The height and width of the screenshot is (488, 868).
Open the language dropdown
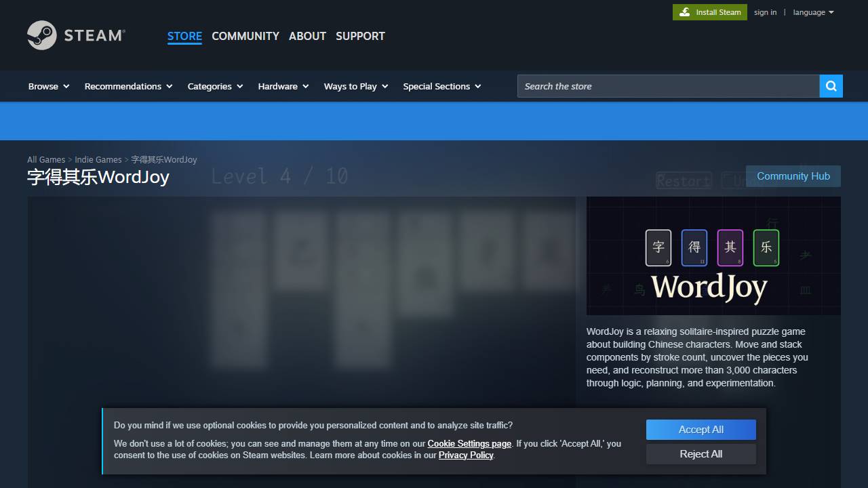coord(813,12)
